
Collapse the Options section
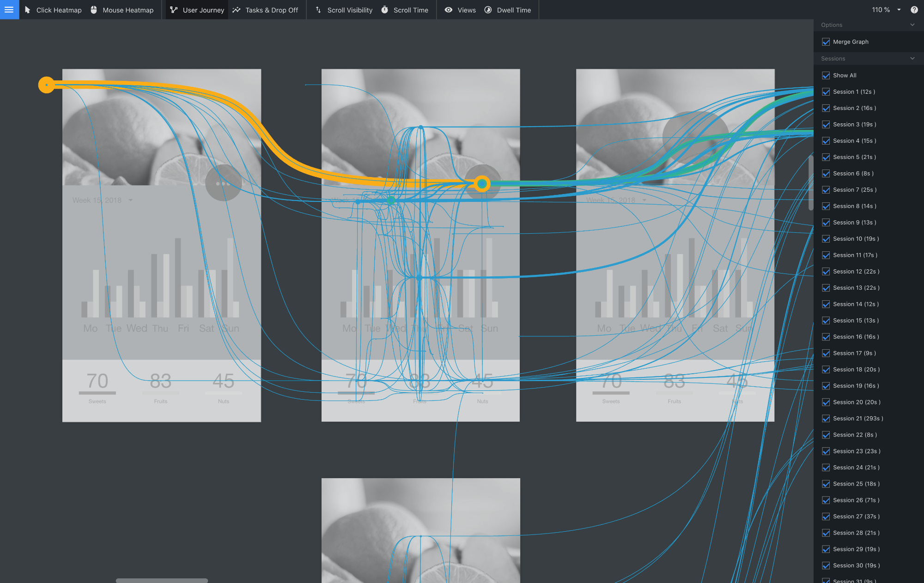(x=912, y=25)
